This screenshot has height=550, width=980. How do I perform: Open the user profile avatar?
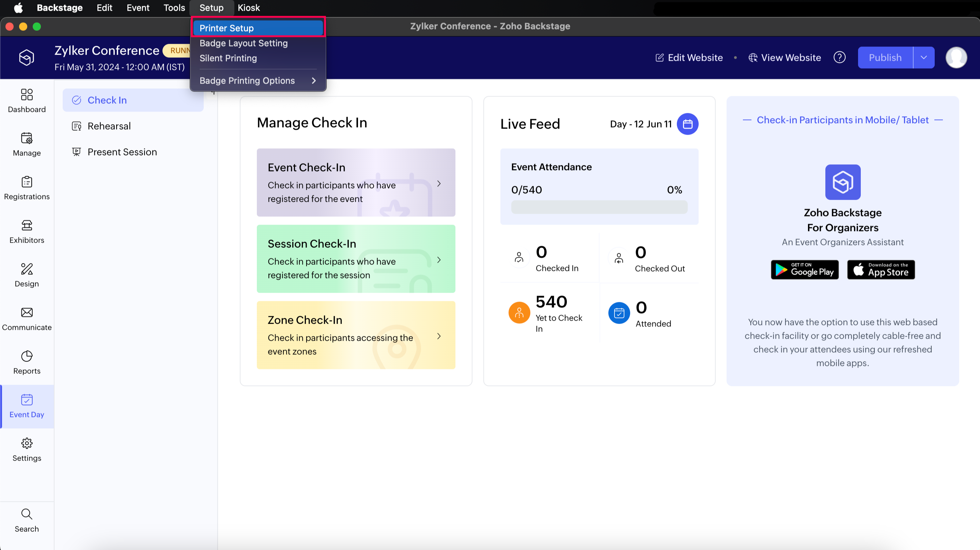point(956,58)
